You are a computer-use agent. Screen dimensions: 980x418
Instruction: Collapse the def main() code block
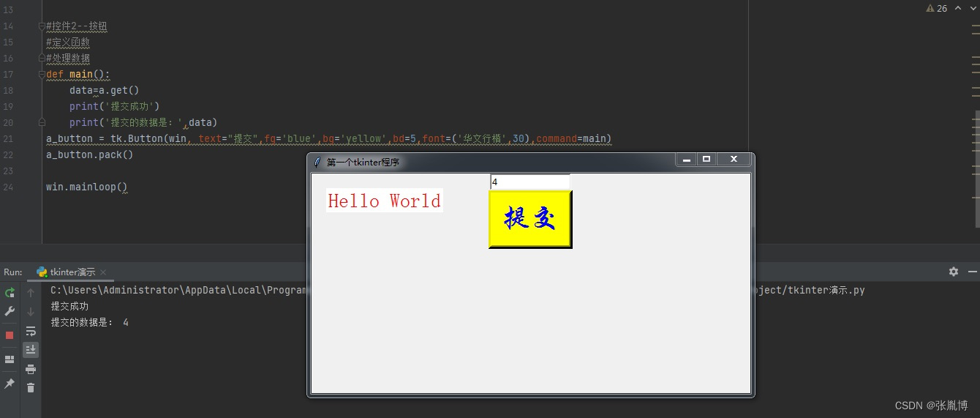click(x=42, y=75)
